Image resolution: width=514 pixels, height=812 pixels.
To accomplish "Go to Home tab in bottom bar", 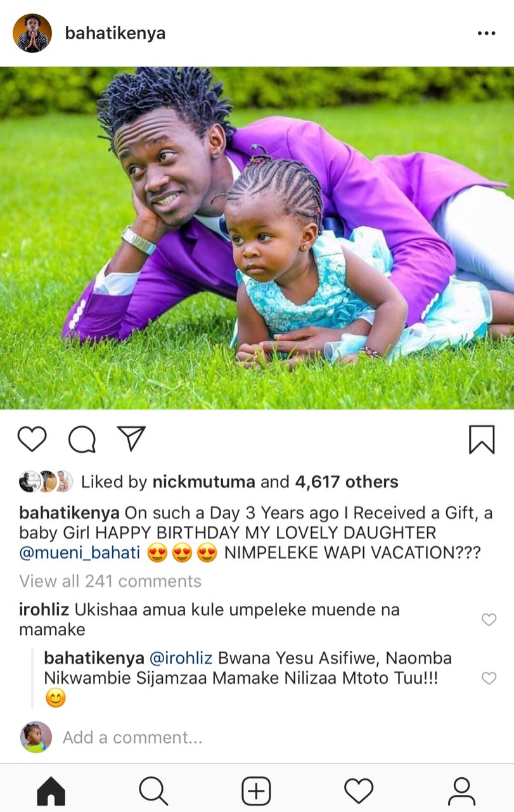I will click(51, 791).
